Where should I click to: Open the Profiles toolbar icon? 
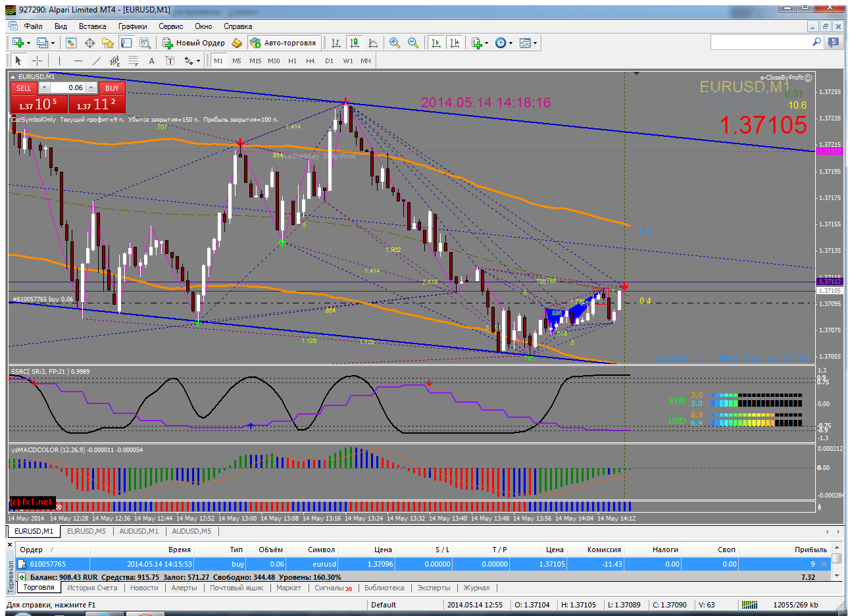(42, 43)
